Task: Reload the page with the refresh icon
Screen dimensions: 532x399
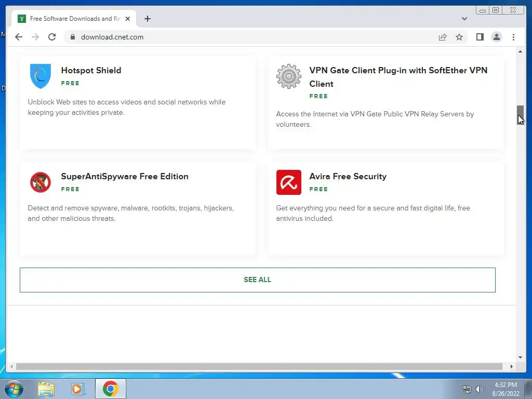Action: 52,37
